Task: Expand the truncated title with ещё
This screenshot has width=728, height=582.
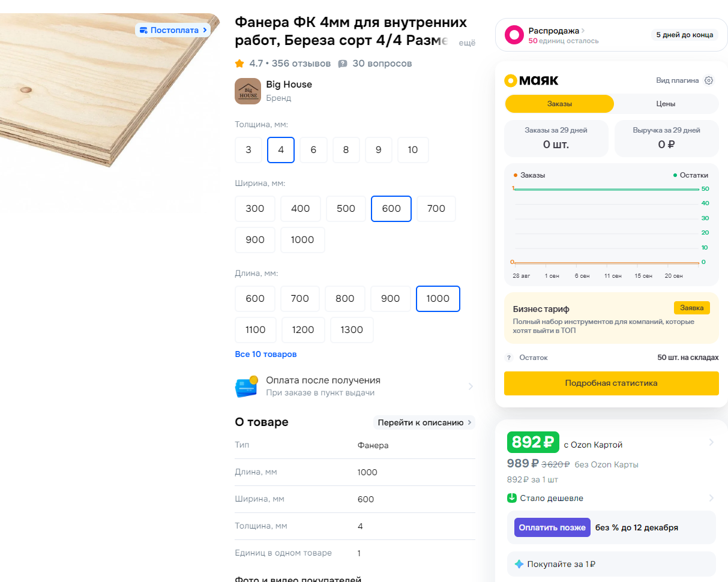Action: [x=467, y=43]
